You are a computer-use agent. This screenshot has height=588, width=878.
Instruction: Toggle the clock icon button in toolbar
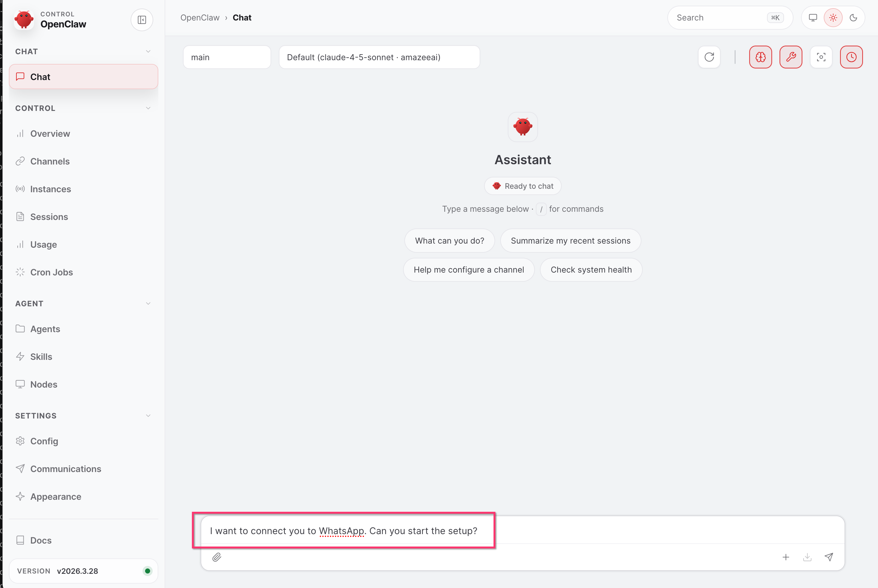tap(852, 57)
